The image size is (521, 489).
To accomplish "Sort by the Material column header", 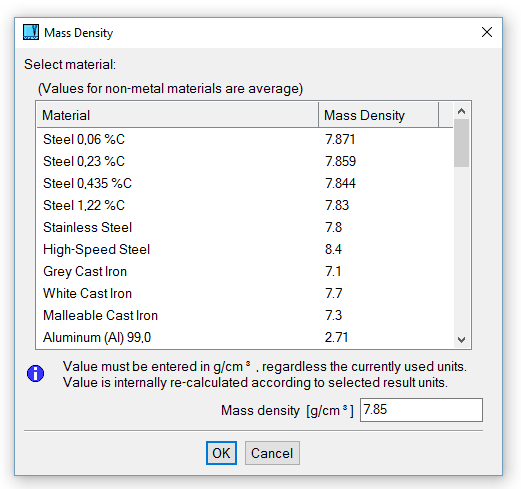I will point(177,115).
